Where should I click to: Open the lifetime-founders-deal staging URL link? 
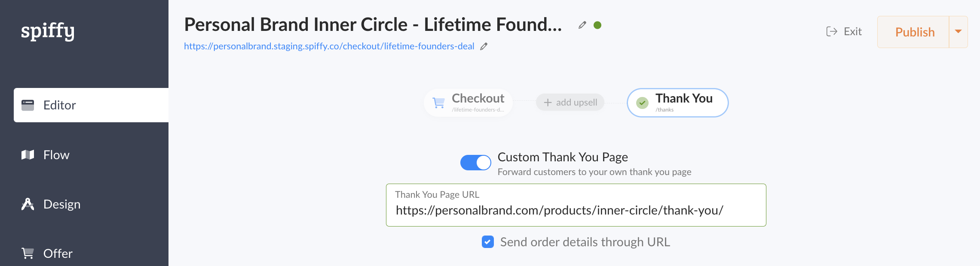click(329, 46)
